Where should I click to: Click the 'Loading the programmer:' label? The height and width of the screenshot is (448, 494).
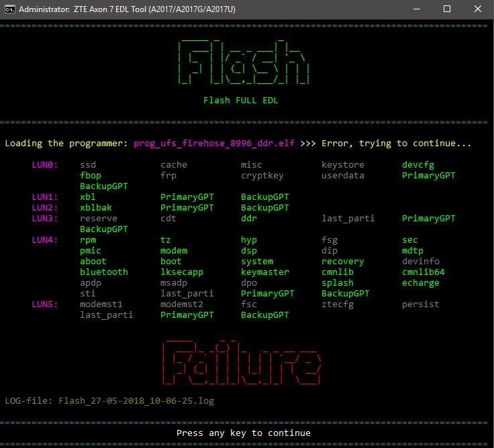(66, 144)
